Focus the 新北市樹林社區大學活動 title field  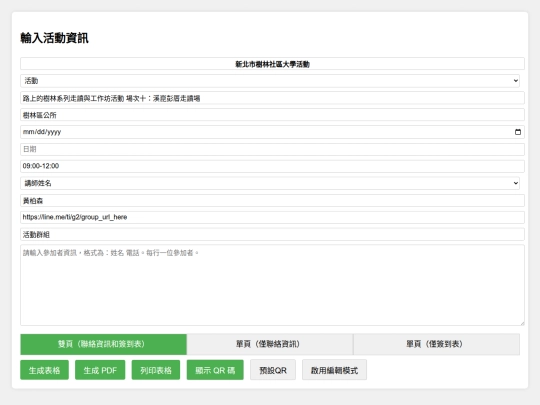[x=272, y=64]
